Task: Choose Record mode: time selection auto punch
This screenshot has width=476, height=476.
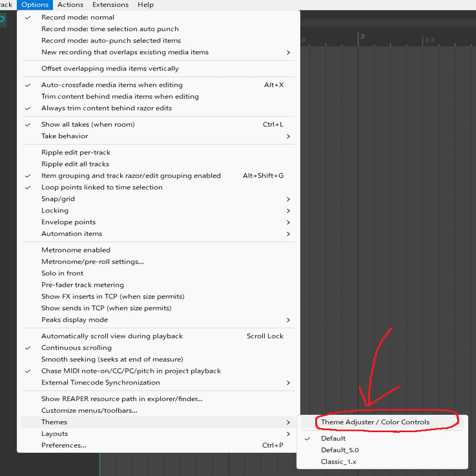Action: click(158, 29)
